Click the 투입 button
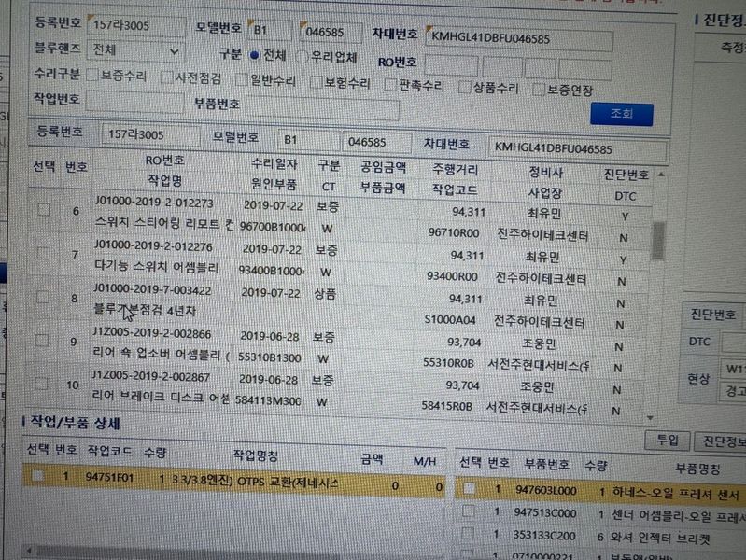This screenshot has height=560, width=746. click(667, 441)
